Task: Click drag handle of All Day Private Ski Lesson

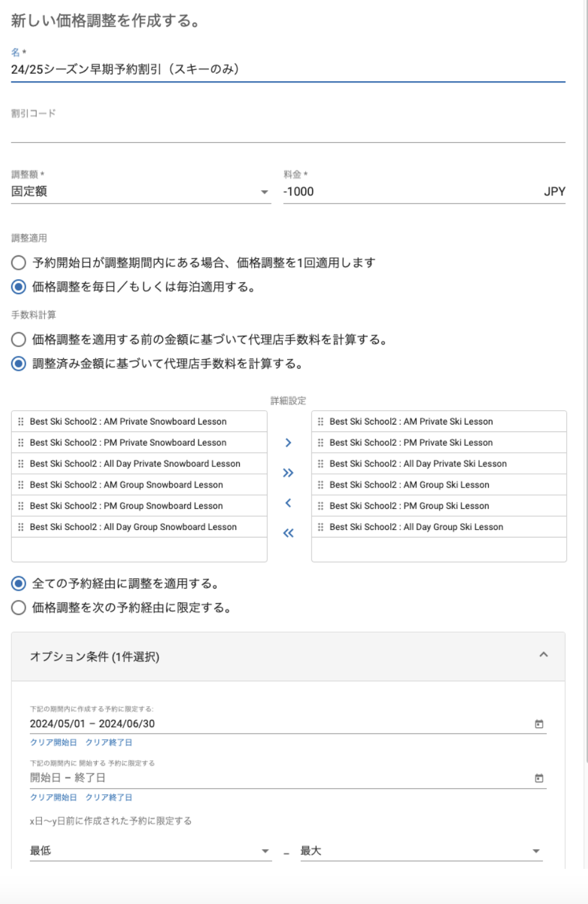Action: [x=320, y=464]
